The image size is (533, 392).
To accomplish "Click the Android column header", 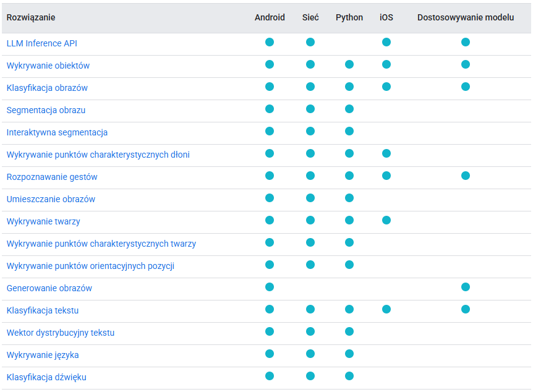I will 270,17.
